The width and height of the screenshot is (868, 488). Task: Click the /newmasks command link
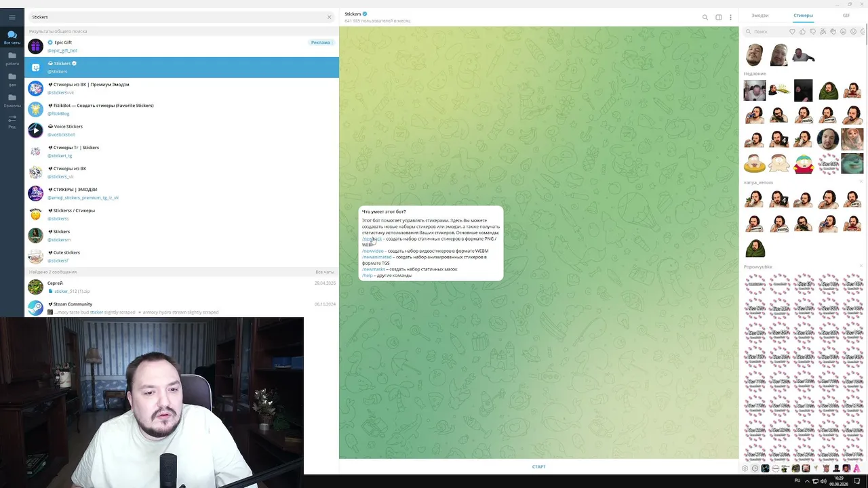tap(374, 269)
